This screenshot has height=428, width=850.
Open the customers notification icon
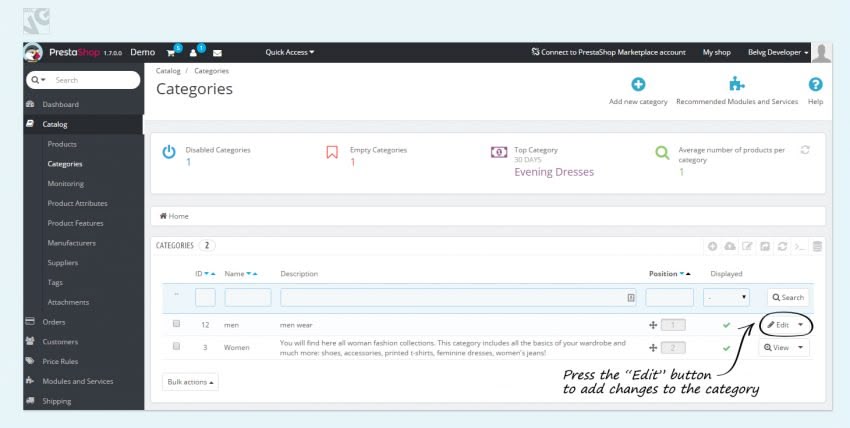193,53
